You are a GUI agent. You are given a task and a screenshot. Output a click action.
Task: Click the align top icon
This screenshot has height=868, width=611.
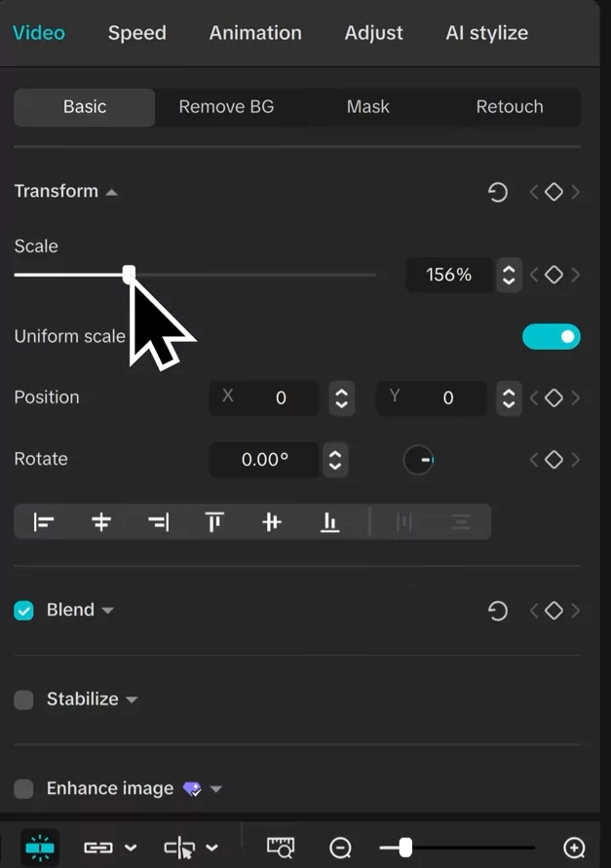[x=214, y=521]
